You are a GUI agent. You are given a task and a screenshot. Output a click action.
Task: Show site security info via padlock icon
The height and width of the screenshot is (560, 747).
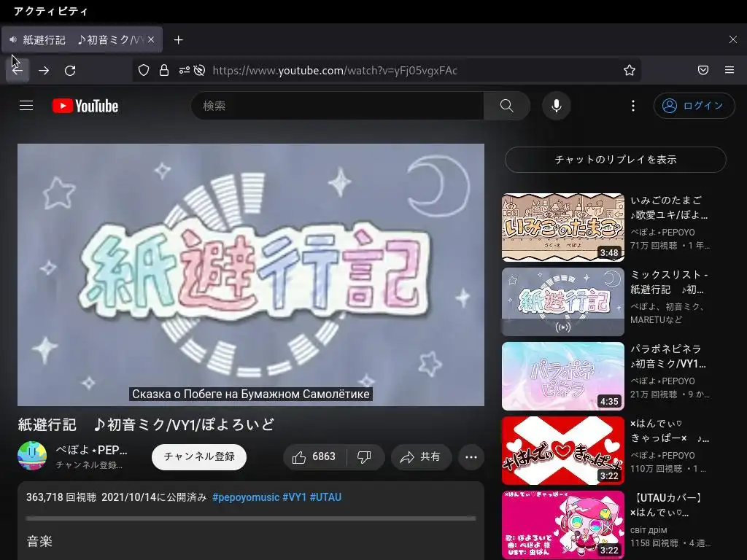(x=164, y=71)
